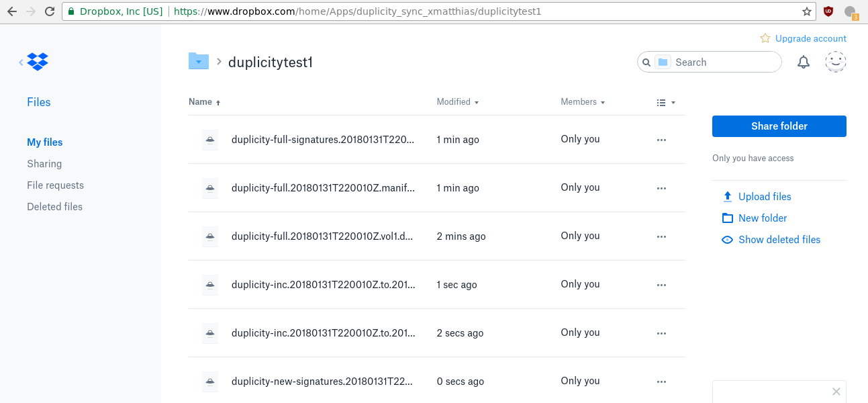Click file icon of duplicity-full vol1
868x403 pixels.
coord(210,236)
